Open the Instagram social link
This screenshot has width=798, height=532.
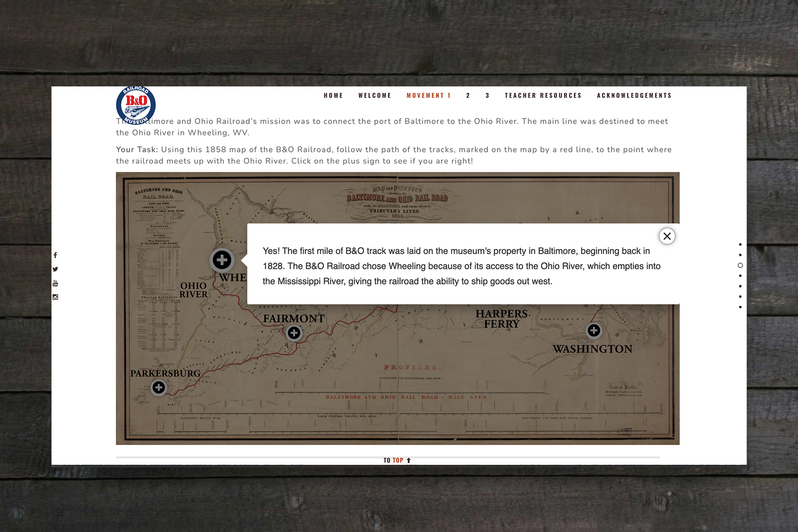tap(55, 297)
